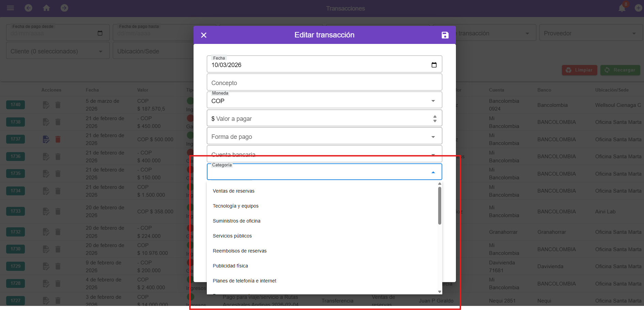Open the hamburger menu
The image size is (644, 310).
(x=10, y=8)
